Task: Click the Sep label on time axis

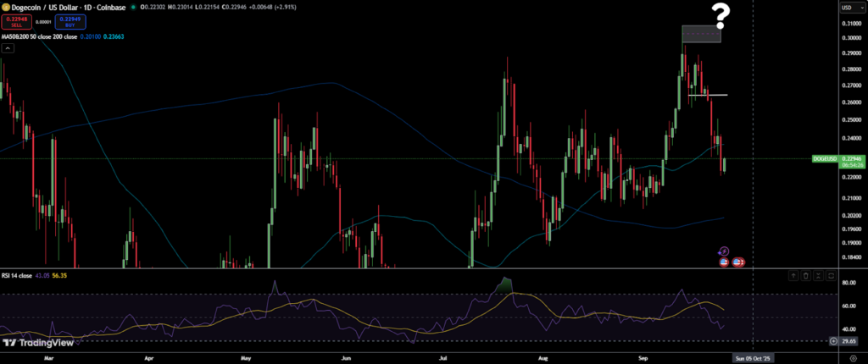Action: point(643,358)
